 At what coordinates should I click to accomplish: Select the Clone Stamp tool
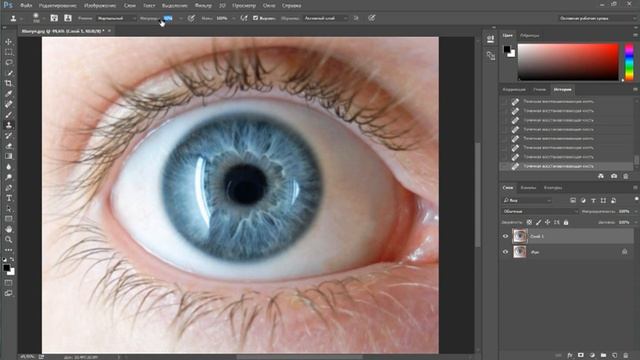tap(9, 125)
